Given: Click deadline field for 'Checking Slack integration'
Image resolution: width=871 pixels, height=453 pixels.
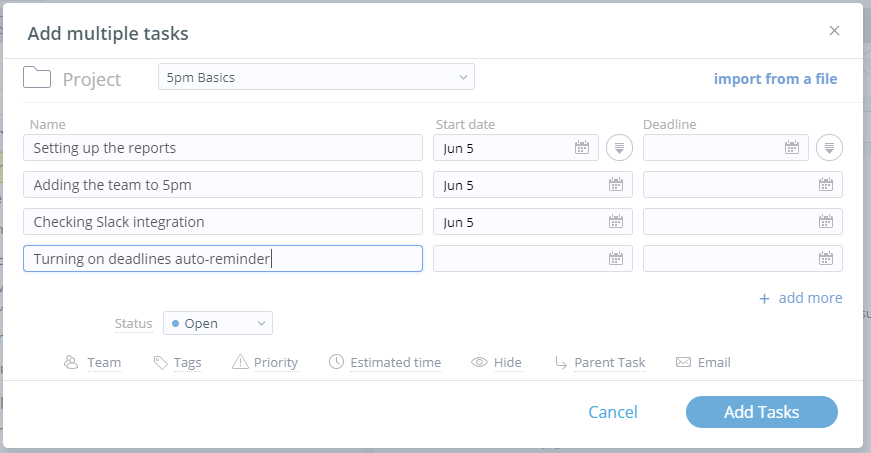Looking at the screenshot, I should coord(743,222).
